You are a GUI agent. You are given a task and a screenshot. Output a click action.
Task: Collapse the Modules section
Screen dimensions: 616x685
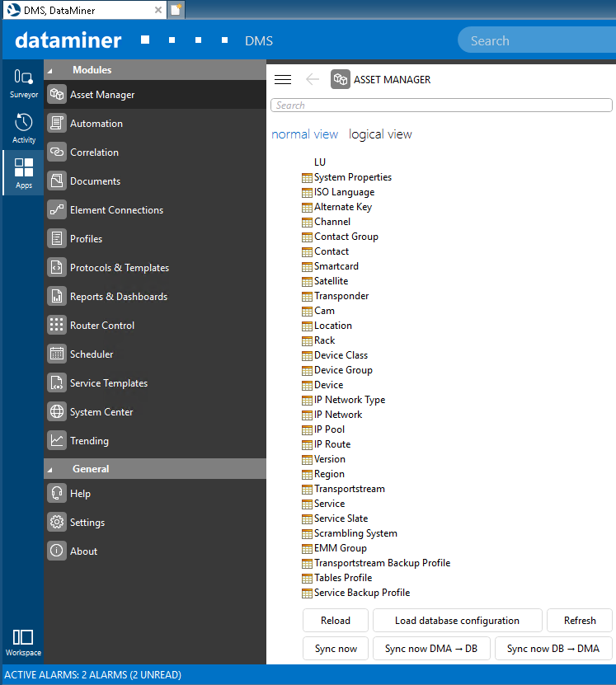pyautogui.click(x=49, y=70)
